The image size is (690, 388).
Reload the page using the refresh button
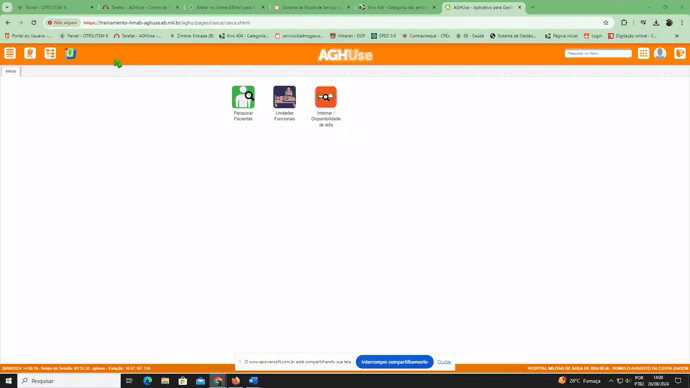click(33, 22)
